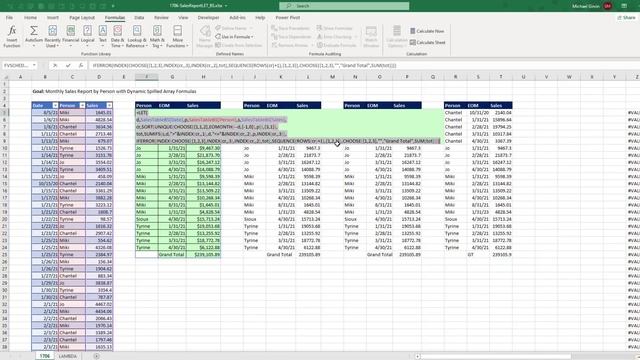Click the Define Name command

234,28
